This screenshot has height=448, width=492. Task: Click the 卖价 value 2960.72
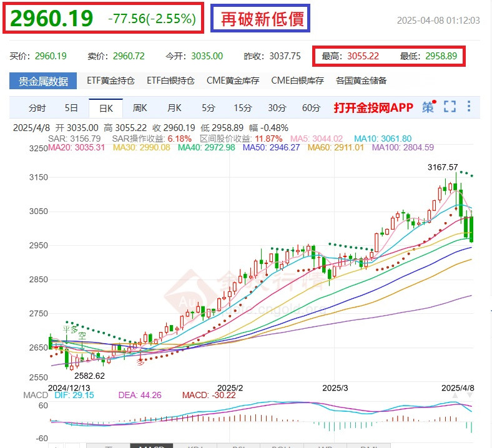point(129,56)
